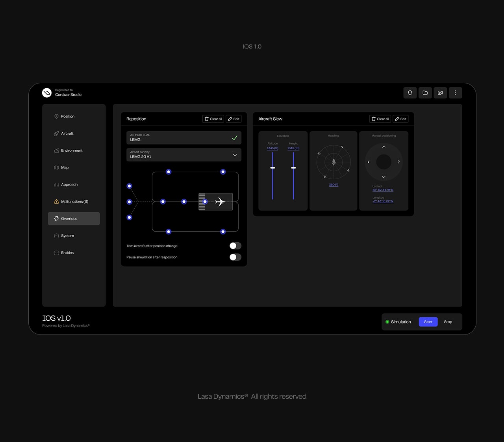Click the Altitude slider handle
Image resolution: width=504 pixels, height=442 pixels.
click(272, 168)
